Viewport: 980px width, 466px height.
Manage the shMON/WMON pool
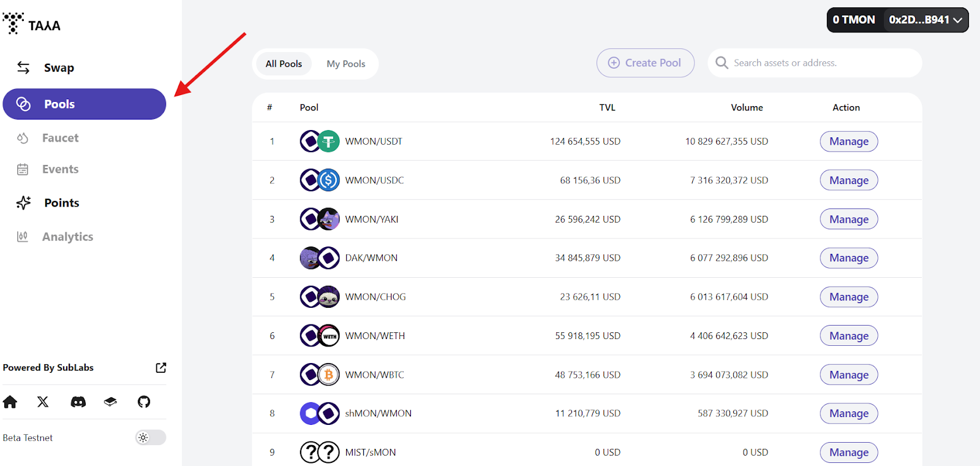pos(849,413)
